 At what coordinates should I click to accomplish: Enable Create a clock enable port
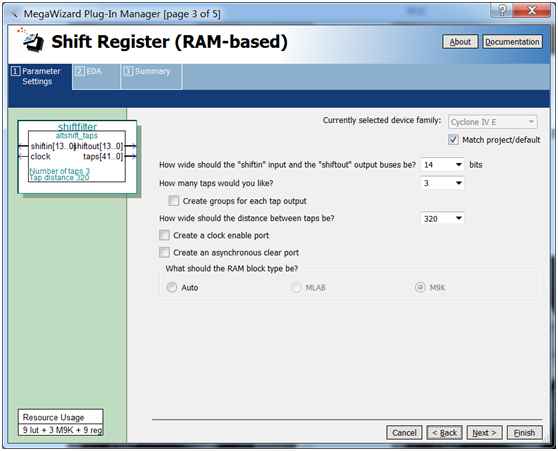click(x=164, y=235)
